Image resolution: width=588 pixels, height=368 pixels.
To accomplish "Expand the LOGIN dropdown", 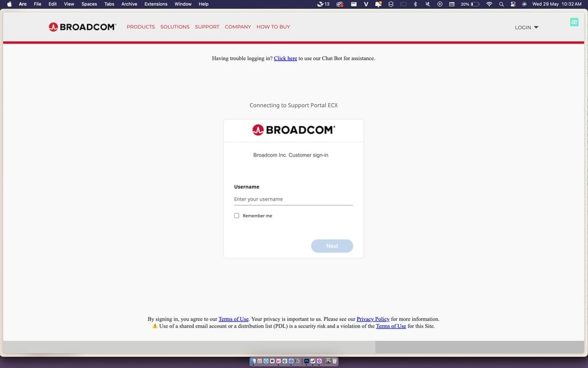I will click(526, 28).
